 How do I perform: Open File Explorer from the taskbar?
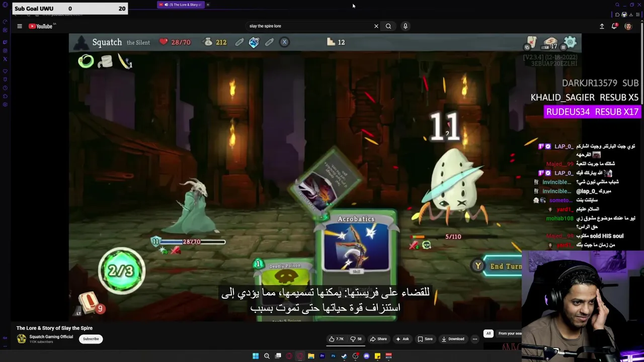311,356
